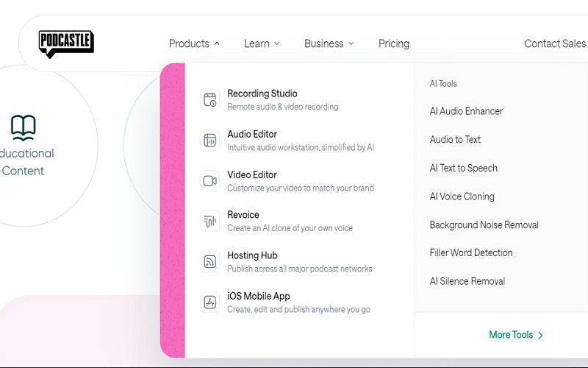Open AI Voice Cloning tool
Viewport: 588px width, 368px height.
[x=462, y=197]
